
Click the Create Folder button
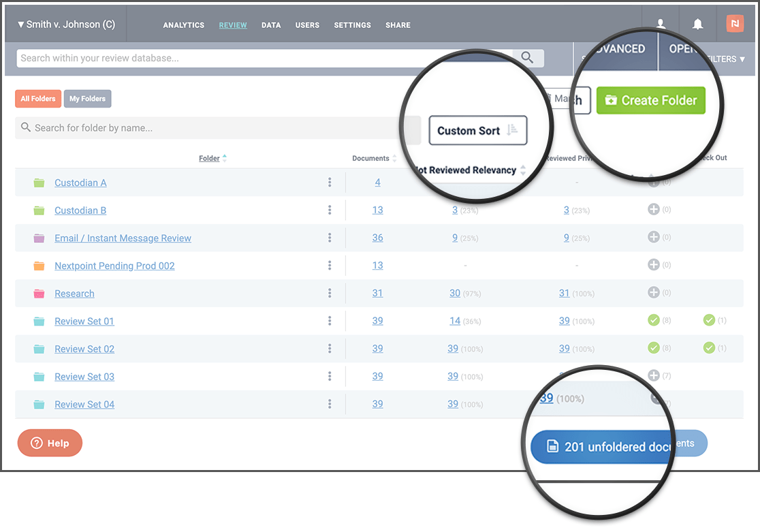(x=650, y=100)
